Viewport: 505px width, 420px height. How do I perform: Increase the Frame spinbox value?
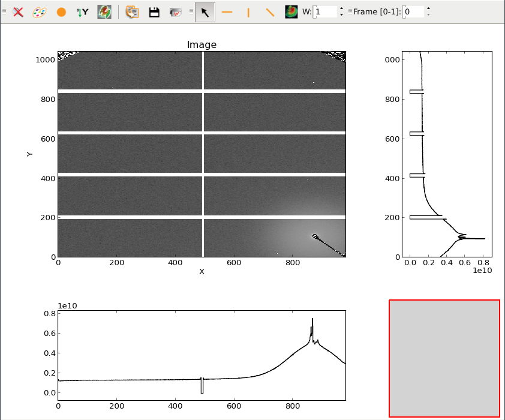pos(428,9)
